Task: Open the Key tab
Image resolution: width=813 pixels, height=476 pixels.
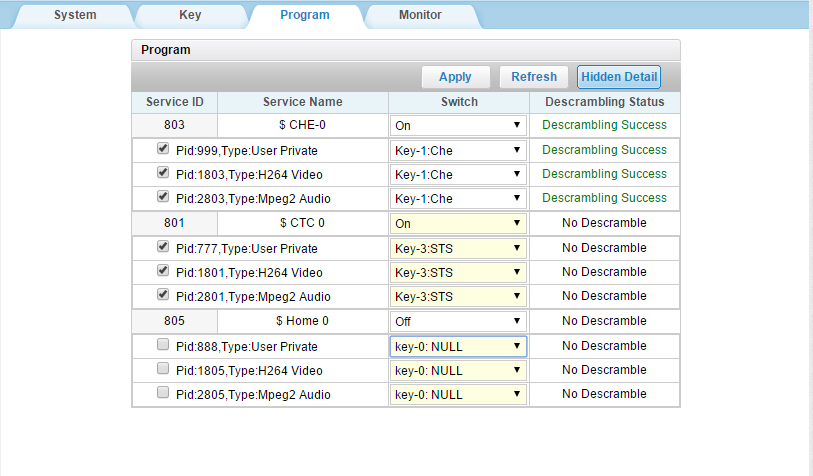Action: [x=189, y=15]
